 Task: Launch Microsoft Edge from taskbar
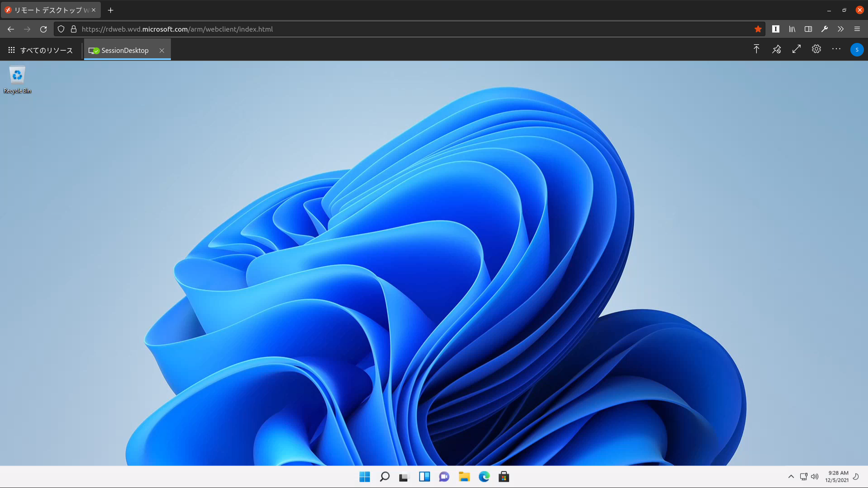[x=484, y=477]
